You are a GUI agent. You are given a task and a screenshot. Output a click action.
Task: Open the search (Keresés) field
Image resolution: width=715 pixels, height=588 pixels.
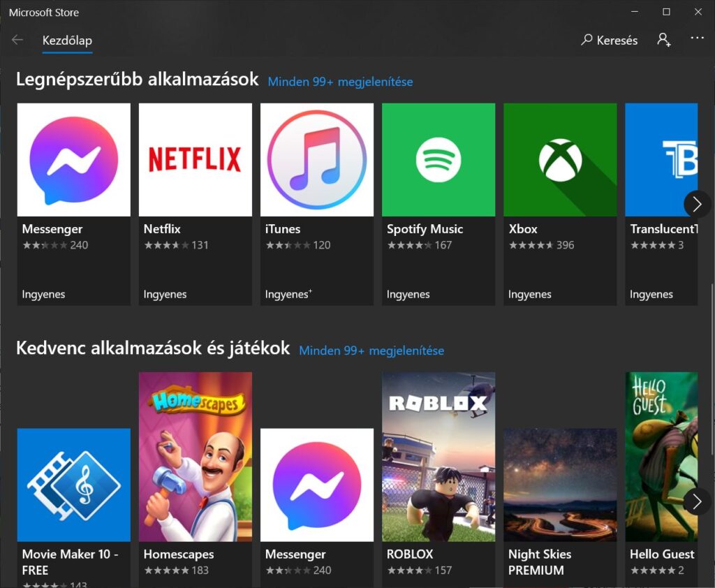[609, 40]
